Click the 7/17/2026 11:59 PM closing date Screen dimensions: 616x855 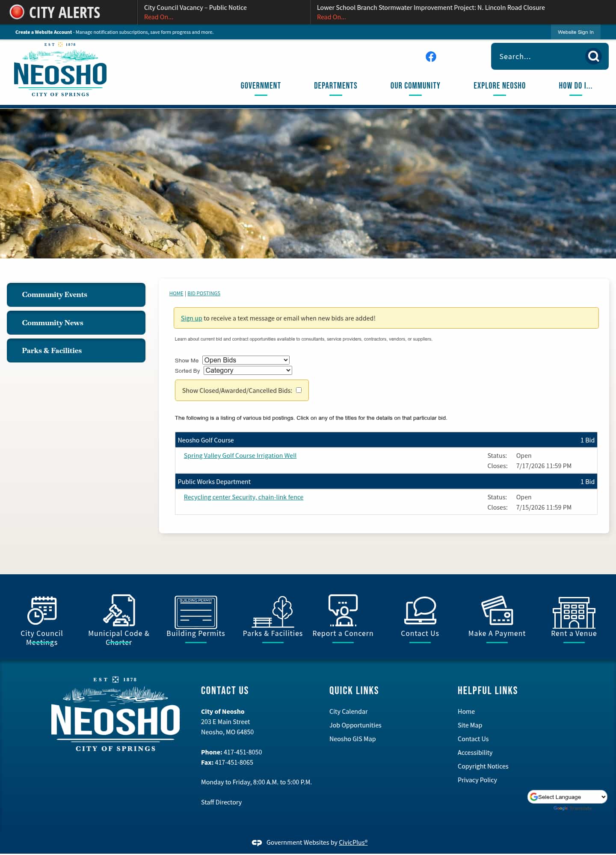[544, 466]
